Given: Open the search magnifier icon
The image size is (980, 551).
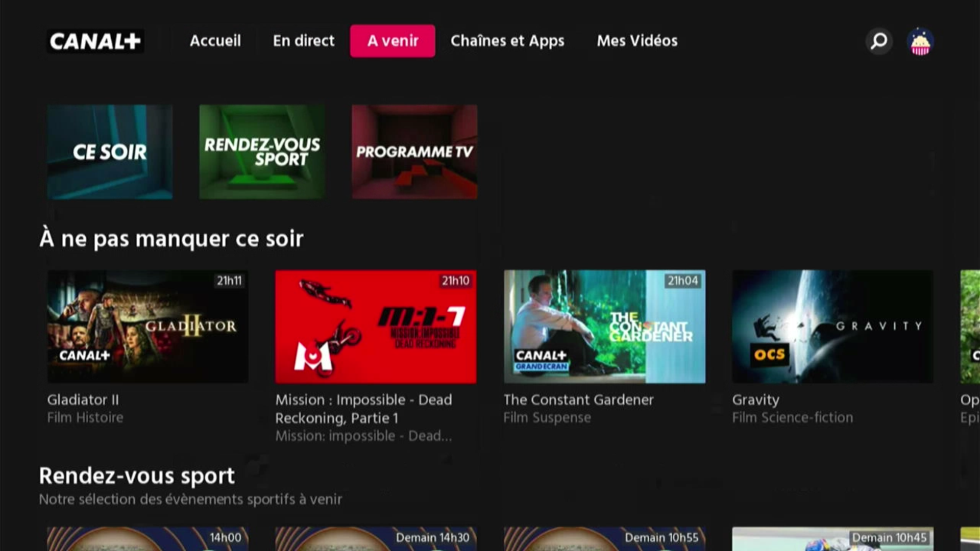Looking at the screenshot, I should pyautogui.click(x=879, y=41).
